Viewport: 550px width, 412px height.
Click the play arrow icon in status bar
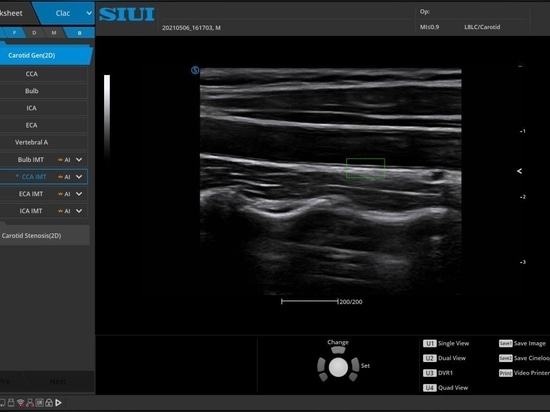coord(59,403)
